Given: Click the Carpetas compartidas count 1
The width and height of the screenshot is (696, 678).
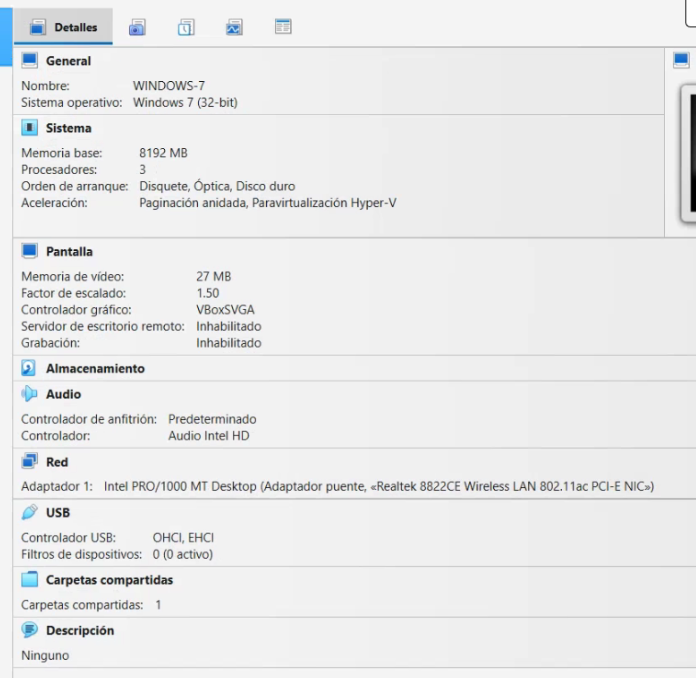Looking at the screenshot, I should [158, 605].
